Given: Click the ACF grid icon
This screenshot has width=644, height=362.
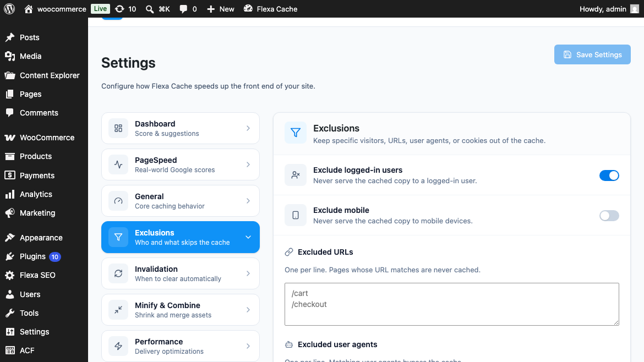Looking at the screenshot, I should [10, 350].
